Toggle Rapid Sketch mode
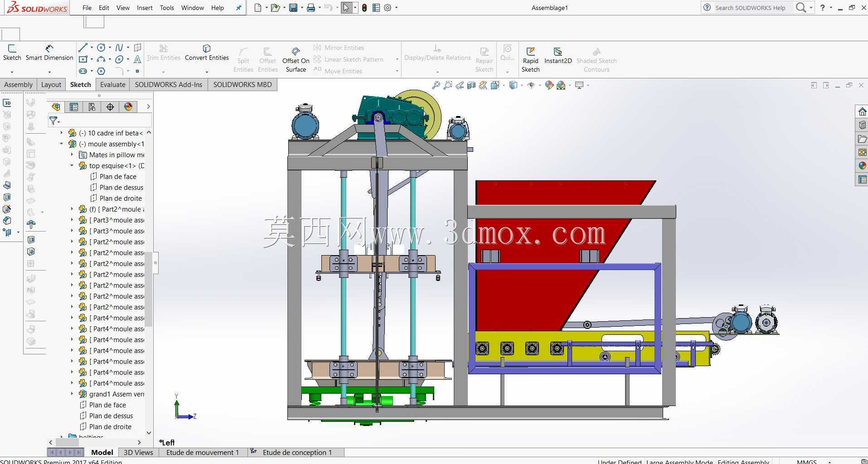 click(x=530, y=60)
